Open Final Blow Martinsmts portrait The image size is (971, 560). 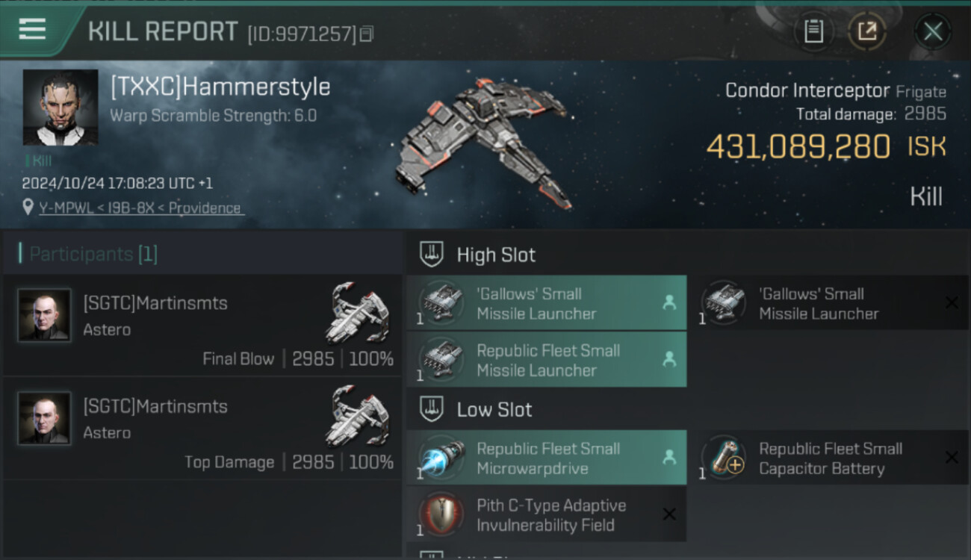(45, 315)
